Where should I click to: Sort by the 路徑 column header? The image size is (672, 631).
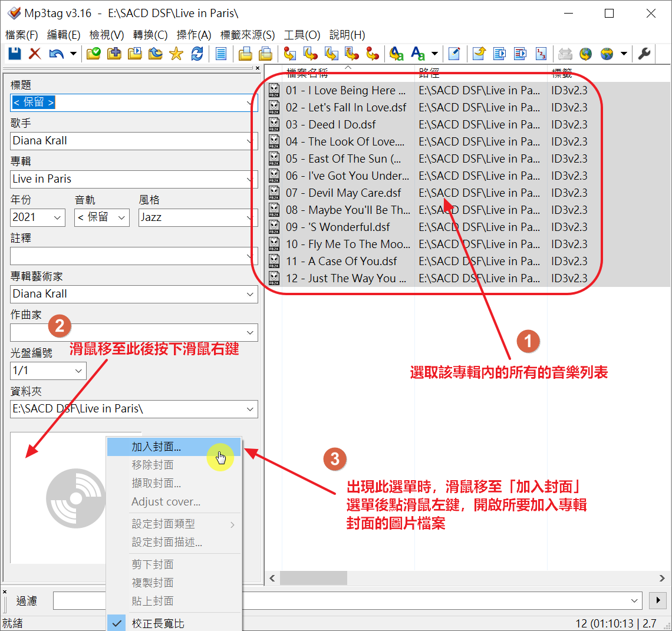[481, 73]
